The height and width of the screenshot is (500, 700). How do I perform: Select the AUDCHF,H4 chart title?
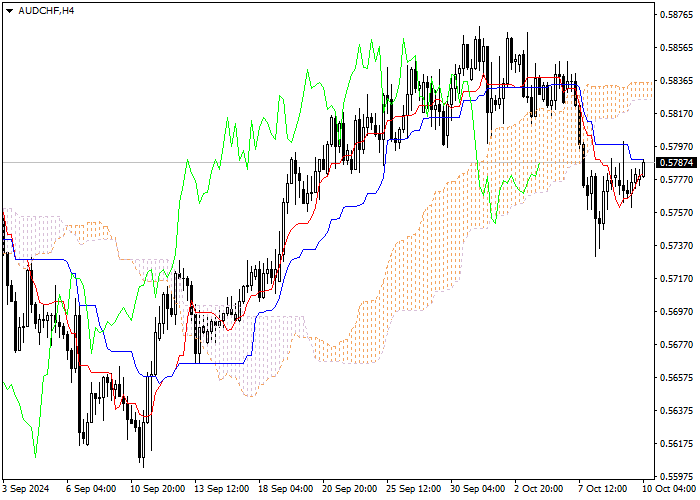coord(46,11)
